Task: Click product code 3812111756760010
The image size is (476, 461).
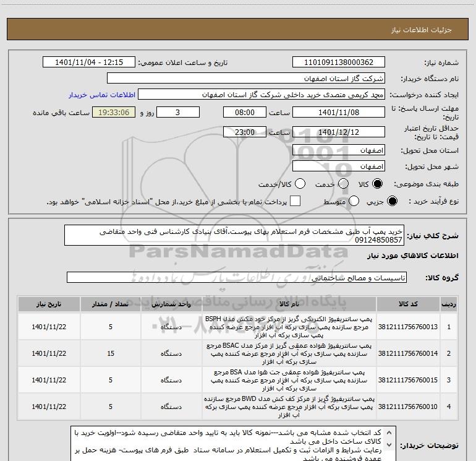Action: tap(408, 407)
